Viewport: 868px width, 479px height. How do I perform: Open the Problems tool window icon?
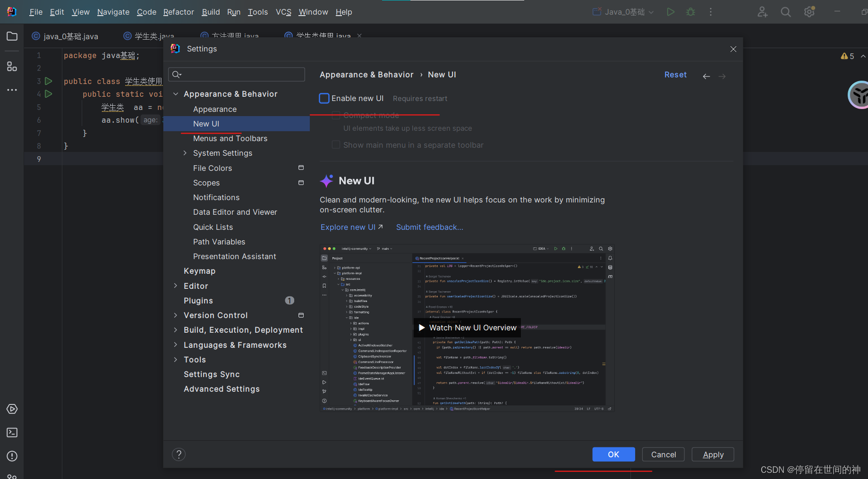[12, 456]
